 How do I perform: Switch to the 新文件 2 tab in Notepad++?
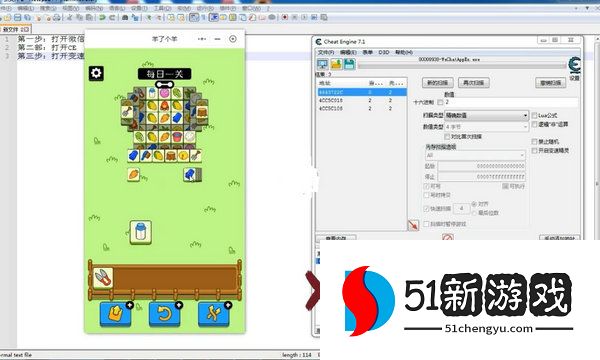[x=15, y=29]
